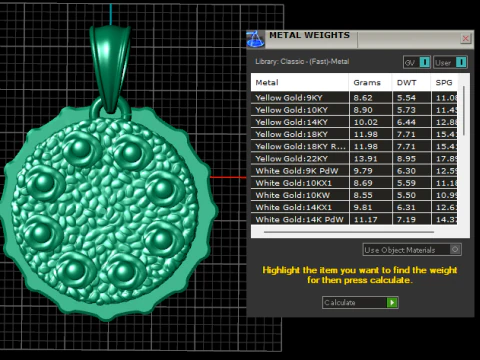Click the 13.91 grams value
The height and width of the screenshot is (360, 480).
pyautogui.click(x=365, y=159)
